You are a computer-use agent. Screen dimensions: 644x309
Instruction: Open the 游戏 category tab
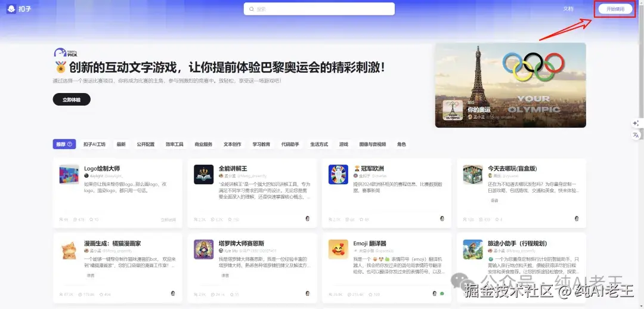[343, 144]
